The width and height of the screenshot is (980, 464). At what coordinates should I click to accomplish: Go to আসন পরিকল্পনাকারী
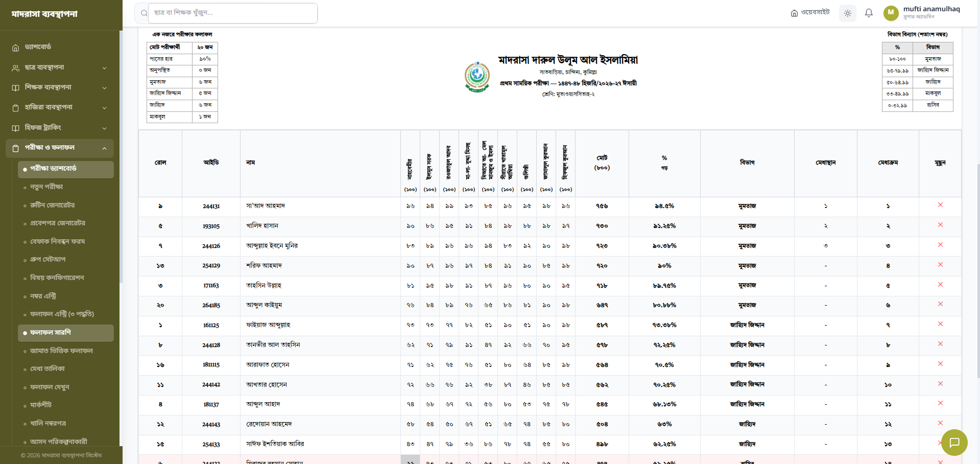click(66, 442)
